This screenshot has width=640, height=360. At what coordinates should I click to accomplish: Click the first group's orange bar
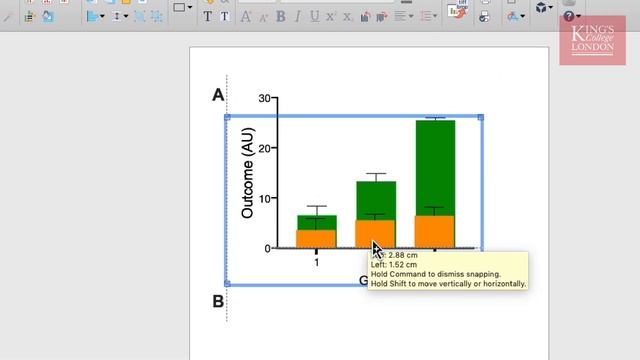316,239
